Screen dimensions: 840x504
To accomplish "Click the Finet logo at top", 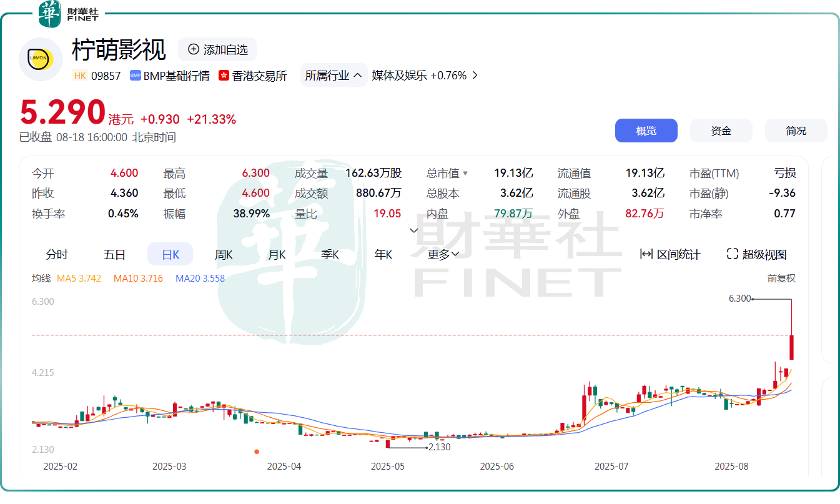I will pyautogui.click(x=67, y=14).
